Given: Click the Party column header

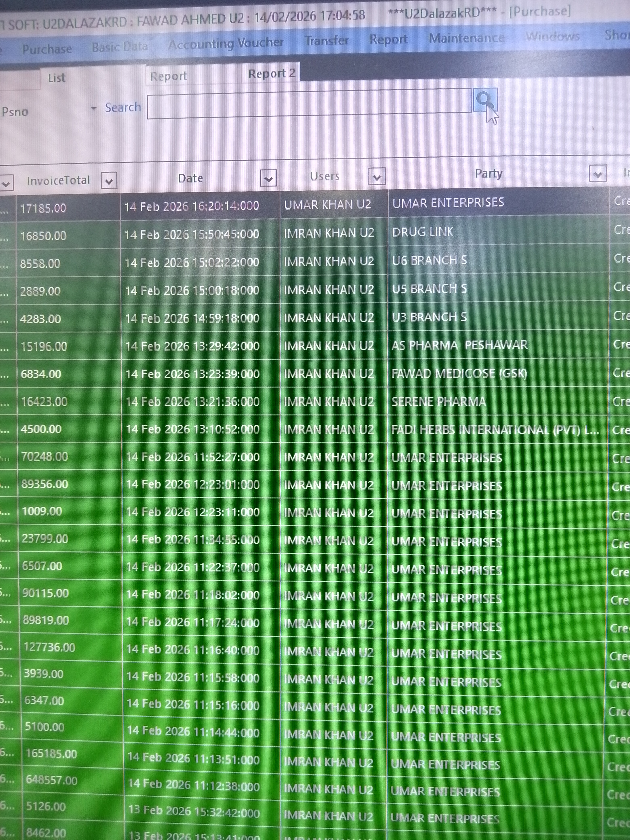Looking at the screenshot, I should 488,174.
